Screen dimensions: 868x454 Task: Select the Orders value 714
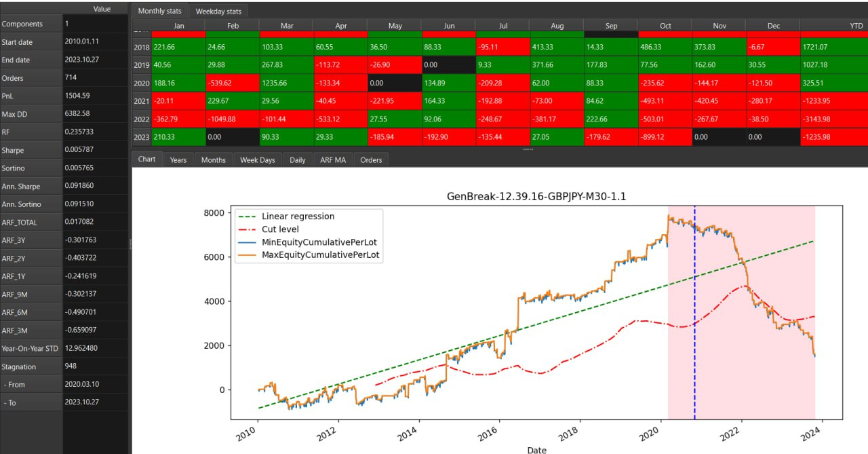click(96, 78)
